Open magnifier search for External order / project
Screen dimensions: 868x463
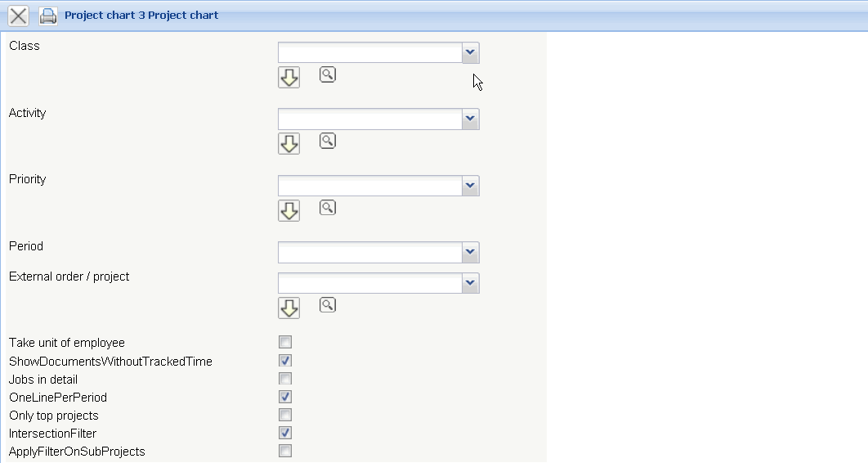[x=327, y=305]
